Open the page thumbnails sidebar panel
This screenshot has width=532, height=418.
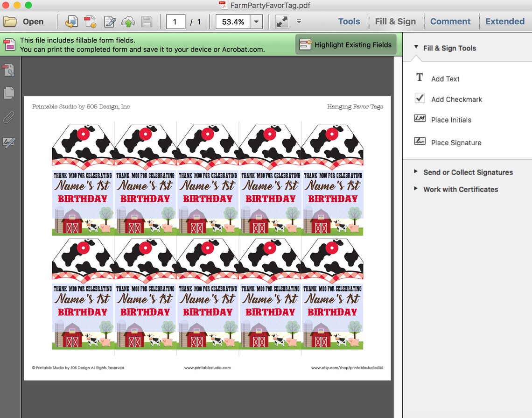coord(9,92)
